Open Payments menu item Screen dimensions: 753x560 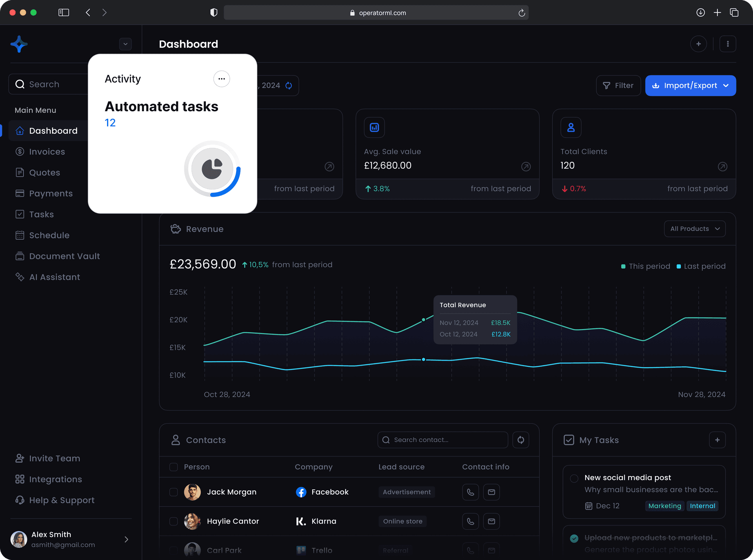(51, 193)
